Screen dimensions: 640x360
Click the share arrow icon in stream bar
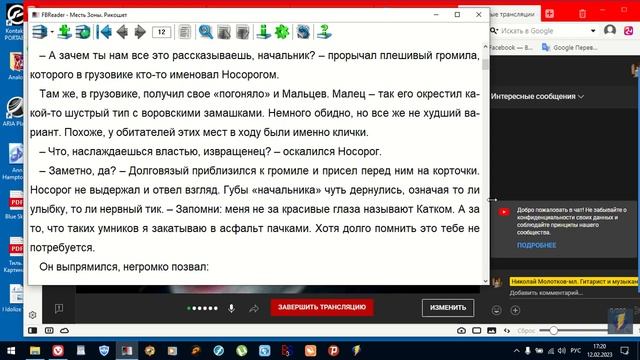pyautogui.click(x=254, y=308)
